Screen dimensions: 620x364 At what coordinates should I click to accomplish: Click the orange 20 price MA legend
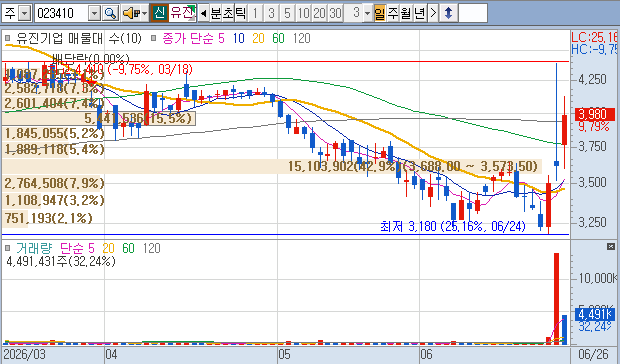coord(258,38)
